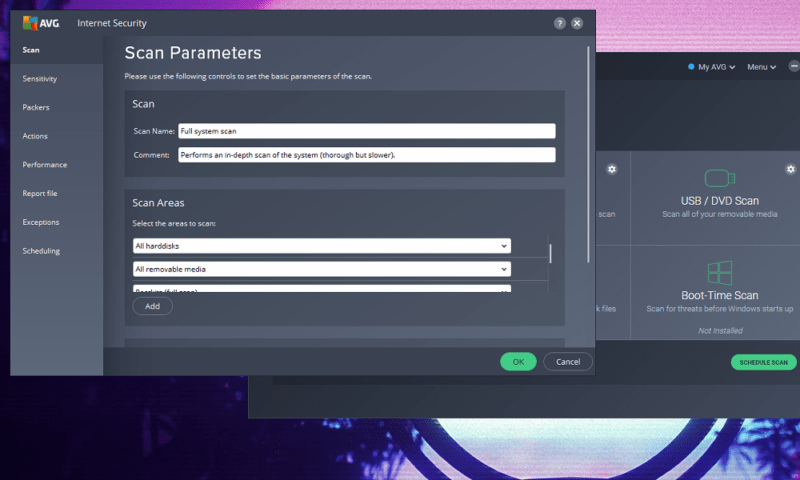Click the Boot-Time Scan Windows icon
Screen dimensions: 800x480
(x=720, y=273)
